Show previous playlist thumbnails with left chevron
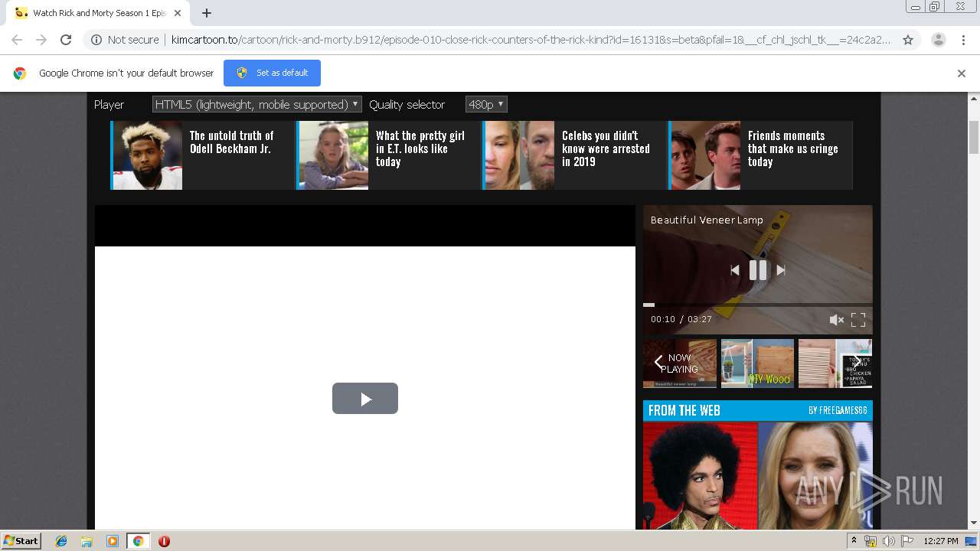 pyautogui.click(x=658, y=363)
